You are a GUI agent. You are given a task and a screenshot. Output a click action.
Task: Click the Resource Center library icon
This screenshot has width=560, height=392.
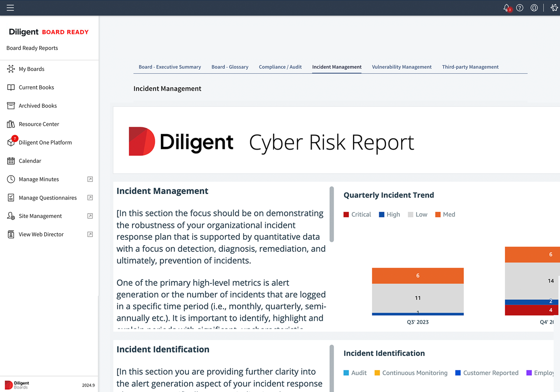(11, 124)
